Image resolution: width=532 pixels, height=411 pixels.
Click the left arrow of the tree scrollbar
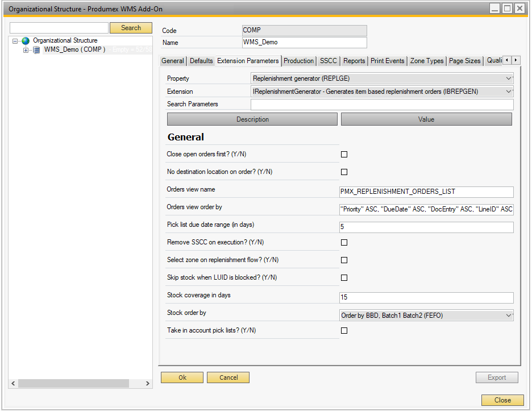pos(14,384)
